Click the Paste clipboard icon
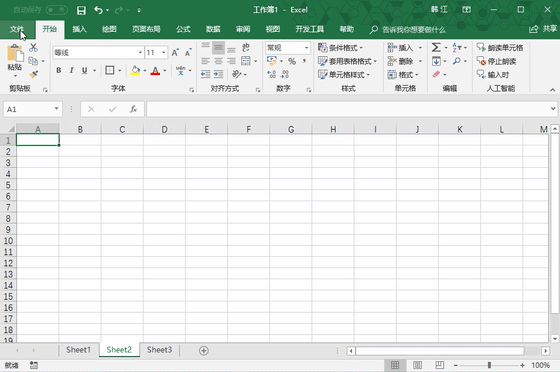This screenshot has height=372, width=560. click(x=15, y=53)
